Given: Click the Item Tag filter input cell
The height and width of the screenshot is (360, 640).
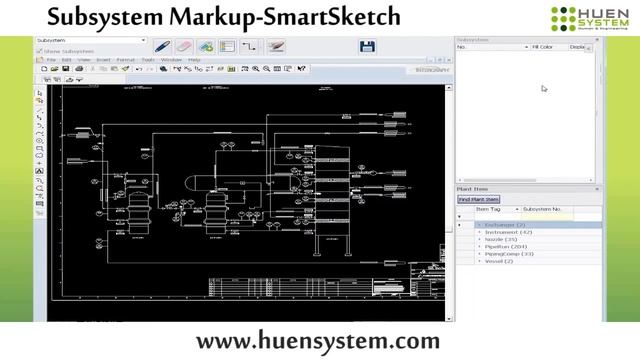Looking at the screenshot, I should (x=498, y=217).
